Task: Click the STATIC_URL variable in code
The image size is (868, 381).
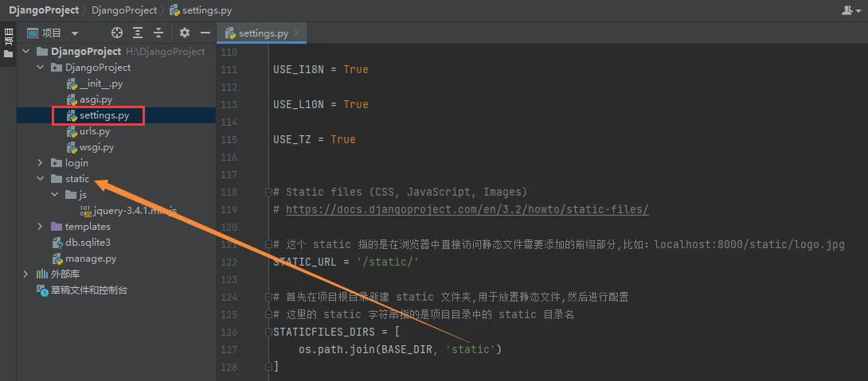Action: click(304, 262)
